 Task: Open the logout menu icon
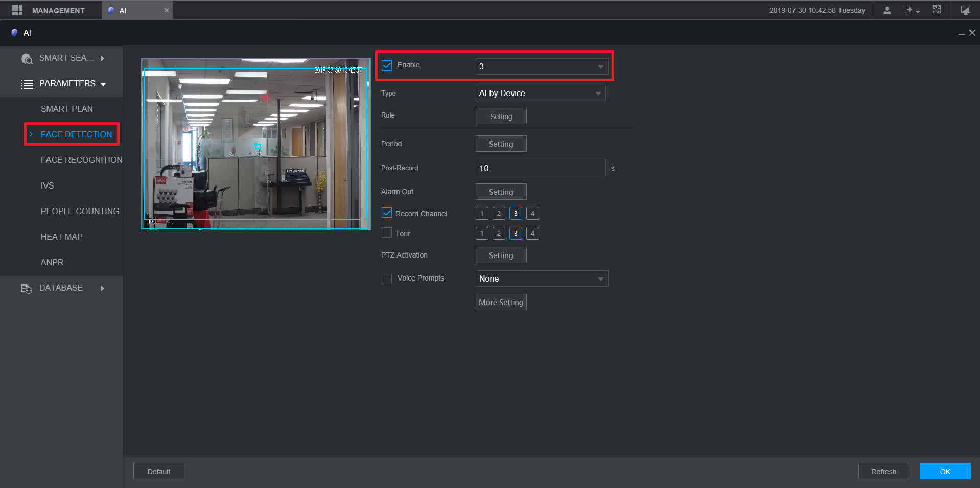tap(909, 10)
